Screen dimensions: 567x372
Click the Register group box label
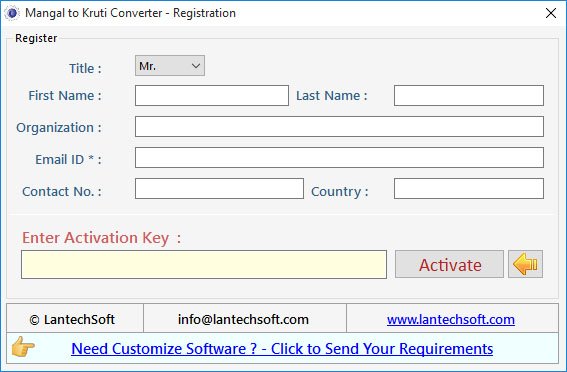click(x=36, y=38)
